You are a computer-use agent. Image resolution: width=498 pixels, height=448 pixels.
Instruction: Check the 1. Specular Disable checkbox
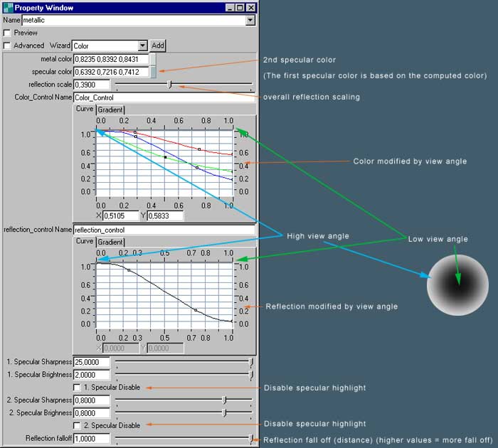point(77,388)
